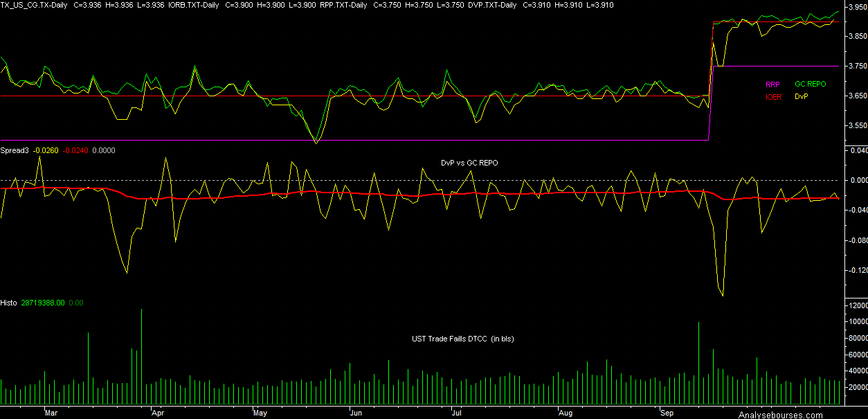868x419 pixels.
Task: Click the Spread3 -0.0260 value
Action: click(x=46, y=150)
